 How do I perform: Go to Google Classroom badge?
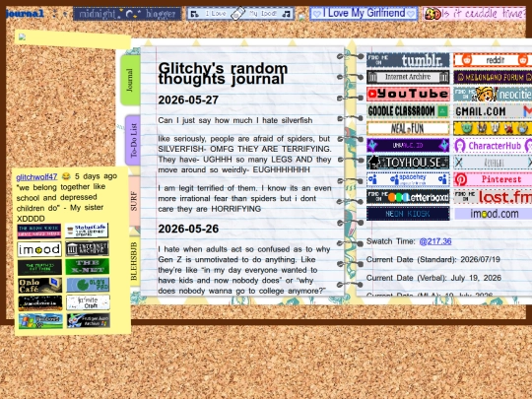click(x=408, y=111)
